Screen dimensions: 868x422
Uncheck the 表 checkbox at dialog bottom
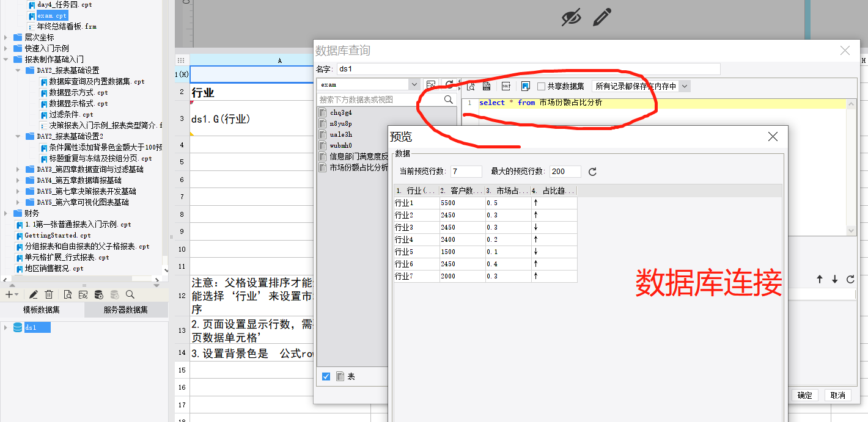[x=326, y=377]
